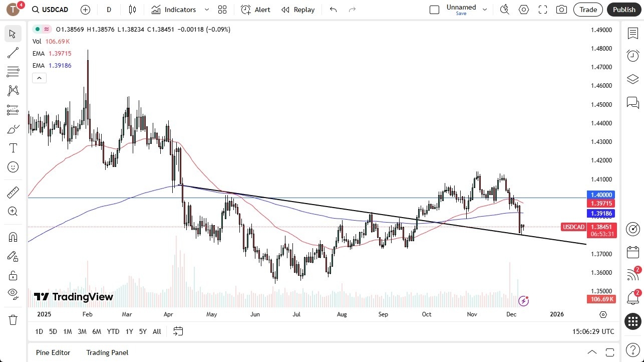Switch to the Pine Editor tab

[53, 352]
